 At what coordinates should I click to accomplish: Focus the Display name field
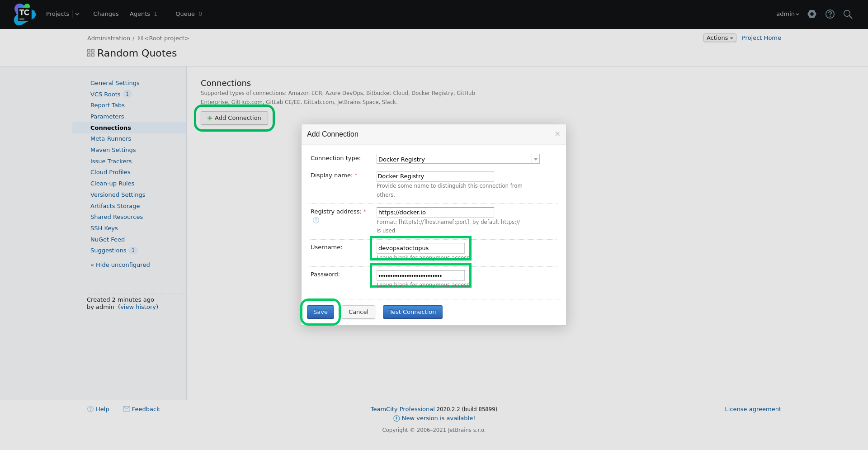click(x=435, y=176)
